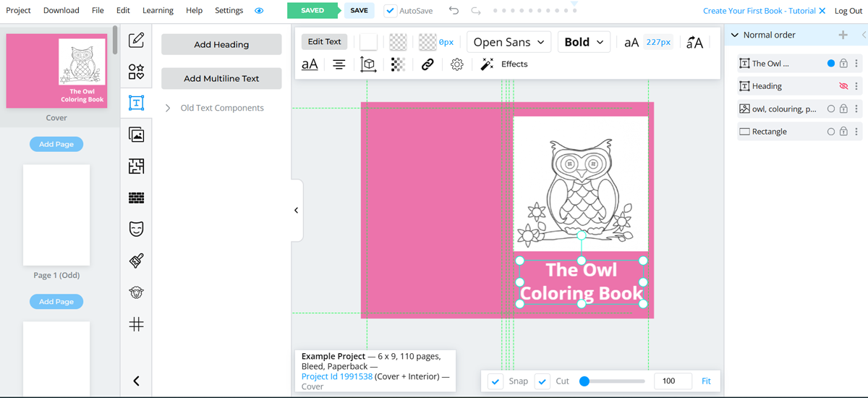Expand Old Text Components section
This screenshot has height=398, width=868.
[x=168, y=108]
